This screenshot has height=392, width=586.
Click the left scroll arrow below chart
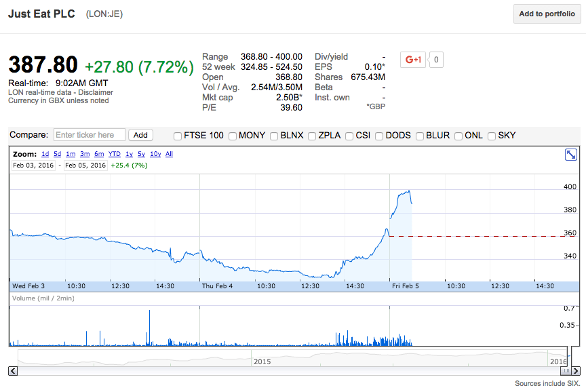pos(13,370)
